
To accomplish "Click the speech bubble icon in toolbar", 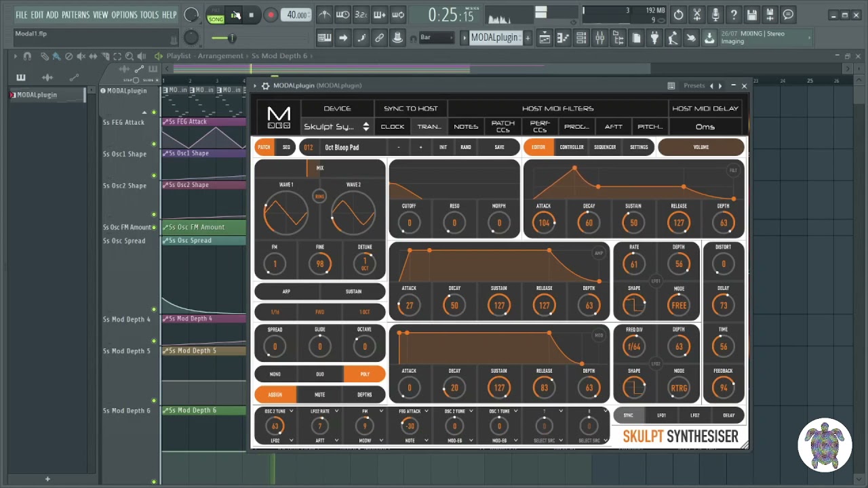I will [789, 15].
